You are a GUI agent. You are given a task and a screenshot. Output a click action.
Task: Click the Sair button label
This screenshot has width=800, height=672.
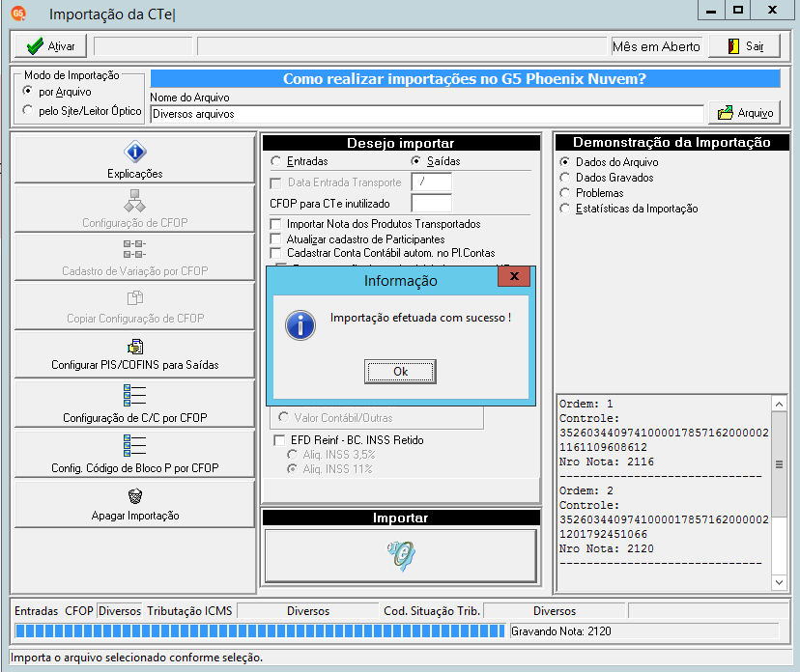tap(755, 46)
